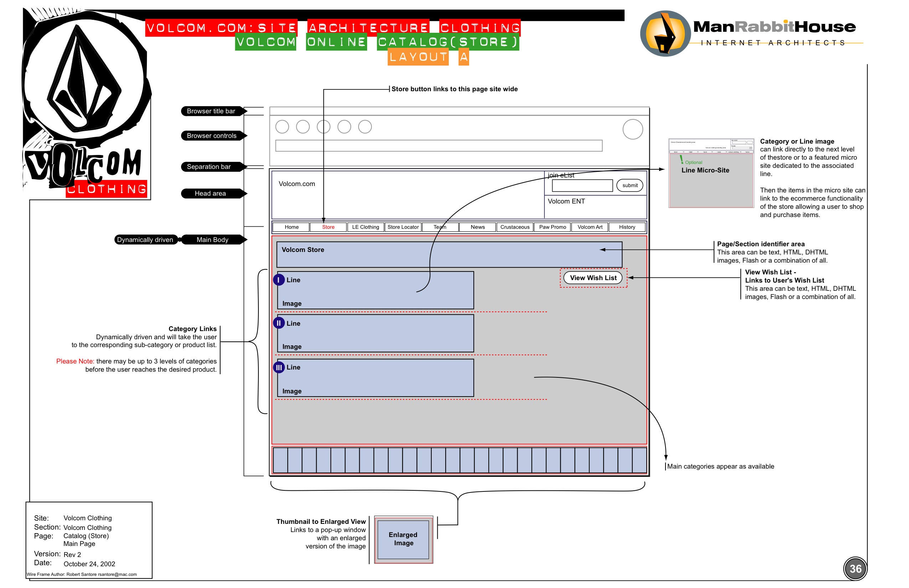Click the large round browser button at right
The width and height of the screenshot is (909, 588).
(x=632, y=129)
